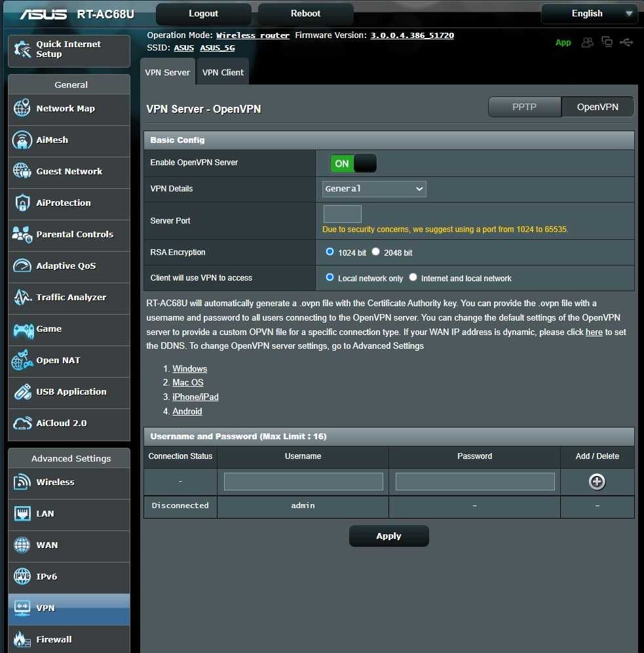Viewport: 644px width, 653px height.
Task: Click the Logout button
Action: click(x=204, y=14)
